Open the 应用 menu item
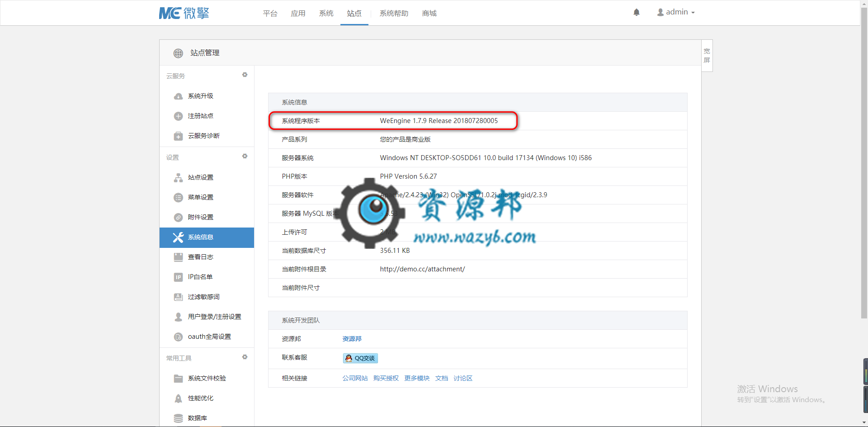 [298, 13]
